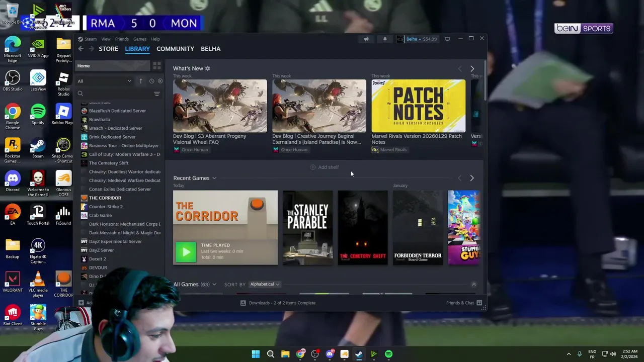The width and height of the screenshot is (644, 362).
Task: Show next What's New items arrow
Action: (472, 69)
